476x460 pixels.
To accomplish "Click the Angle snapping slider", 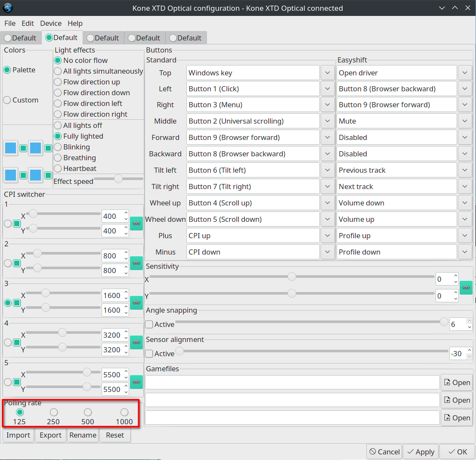I will pyautogui.click(x=312, y=322).
